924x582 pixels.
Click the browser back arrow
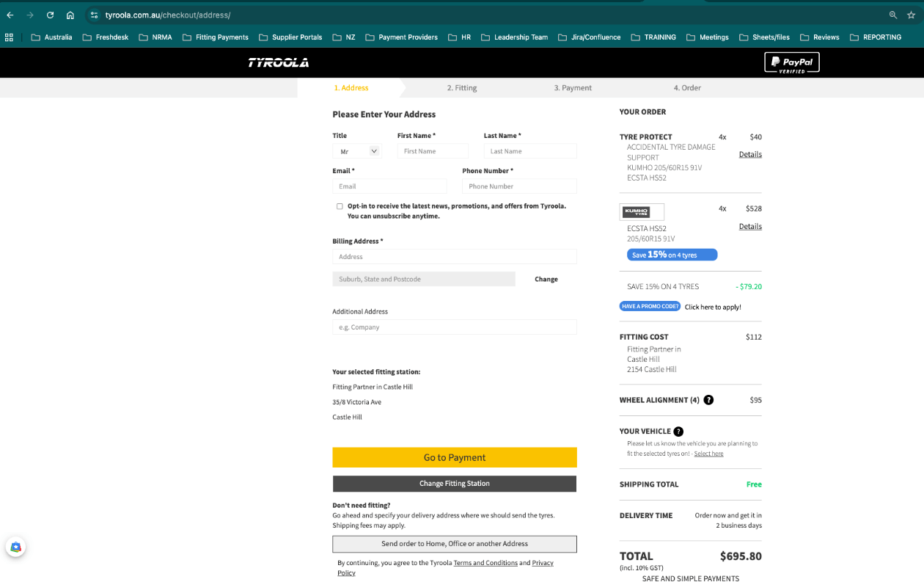[10, 15]
